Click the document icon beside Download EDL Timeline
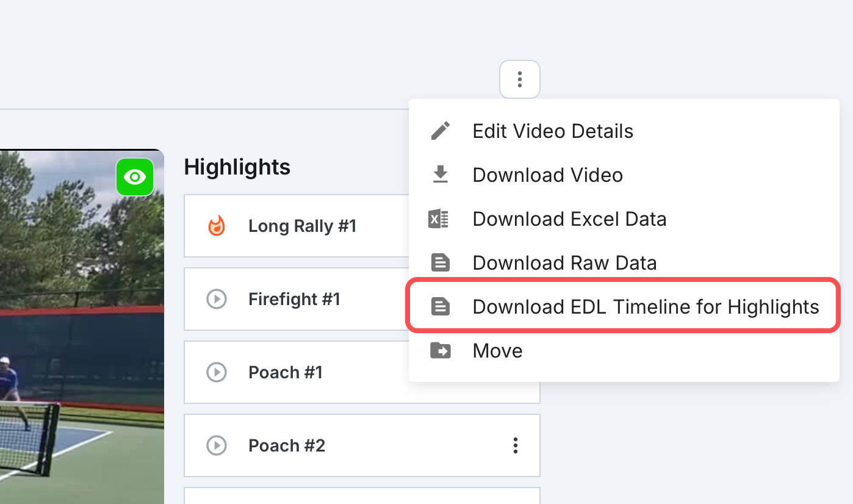853x504 pixels. click(x=440, y=307)
